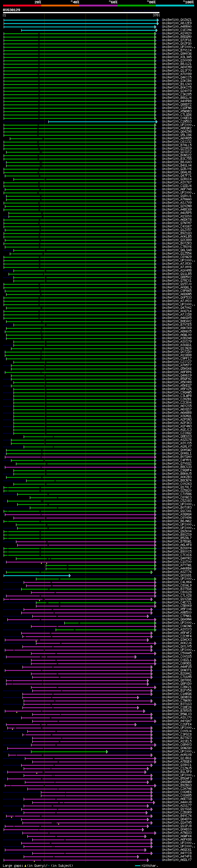This screenshot has height=868, width=197.
Task: Open hit UniRef100_A4RRA0
Action: pos(177,26)
